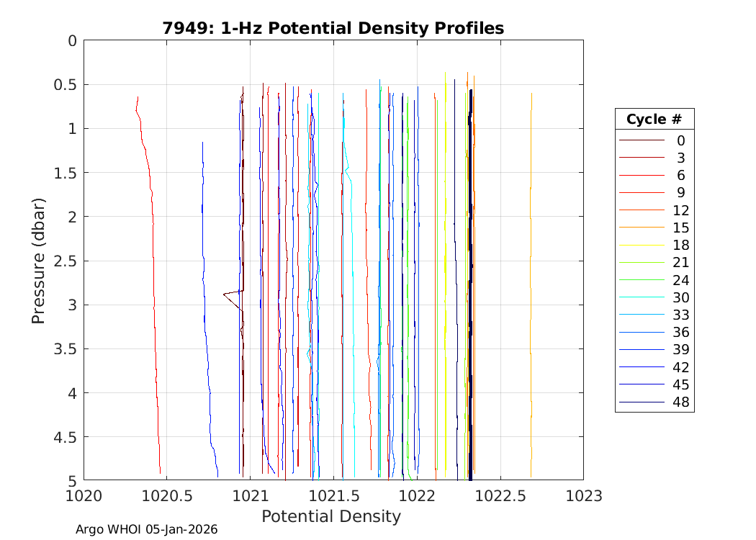Click the 'Cycle #' legend header

pyautogui.click(x=654, y=119)
